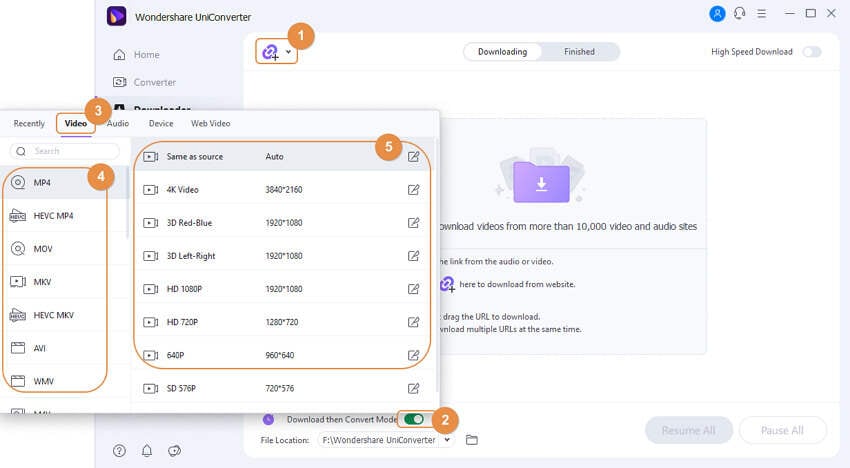Open the feedback chat icon
Image resolution: width=850 pixels, height=468 pixels.
pos(174,451)
